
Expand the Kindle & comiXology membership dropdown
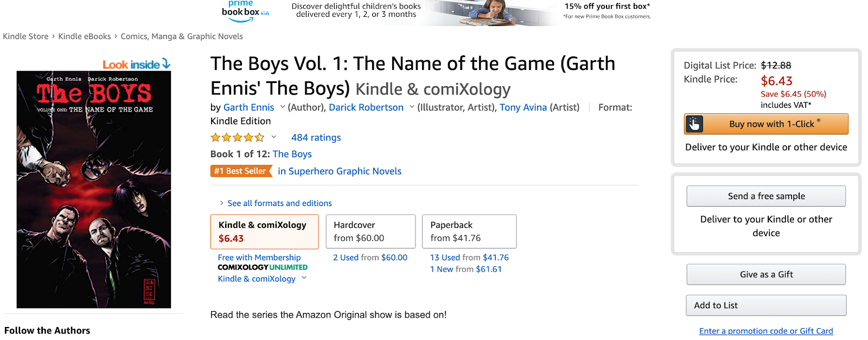304,278
